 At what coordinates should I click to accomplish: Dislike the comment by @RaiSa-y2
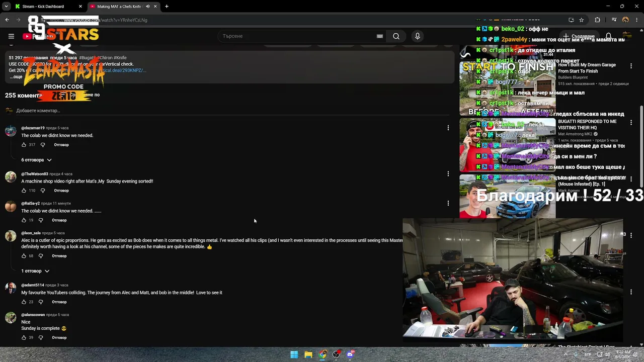point(41,220)
